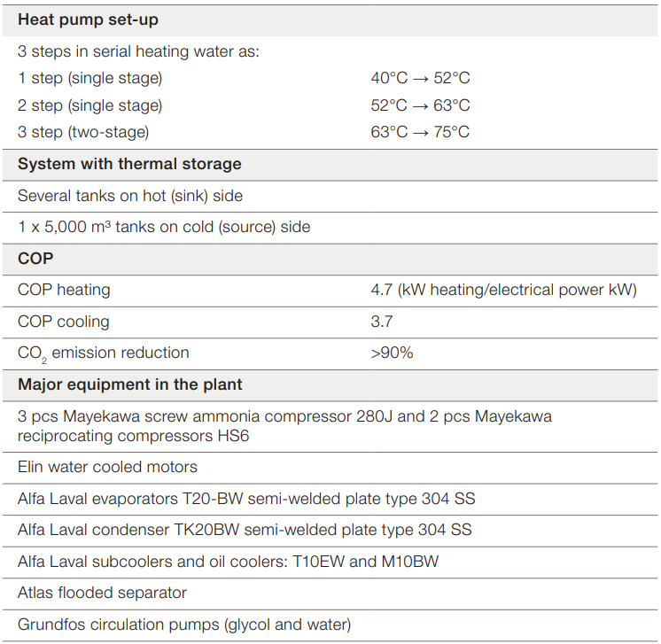The image size is (661, 644).
Task: Select the "63°C → 75°C" temperature value
Action: (420, 132)
